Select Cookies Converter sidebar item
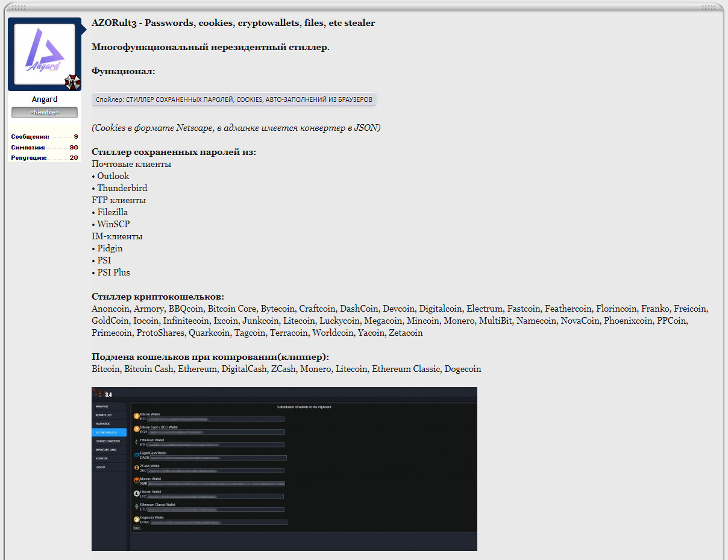Image resolution: width=728 pixels, height=560 pixels. click(x=109, y=441)
